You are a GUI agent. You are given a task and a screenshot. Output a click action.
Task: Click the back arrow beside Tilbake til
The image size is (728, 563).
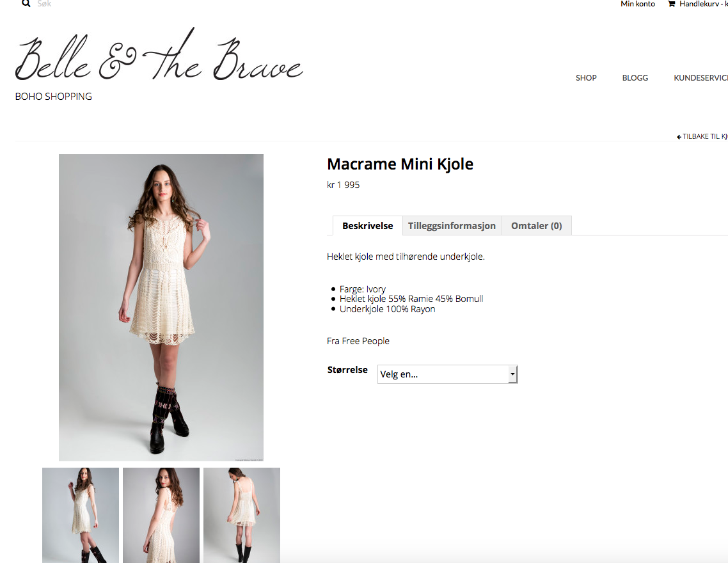(679, 137)
